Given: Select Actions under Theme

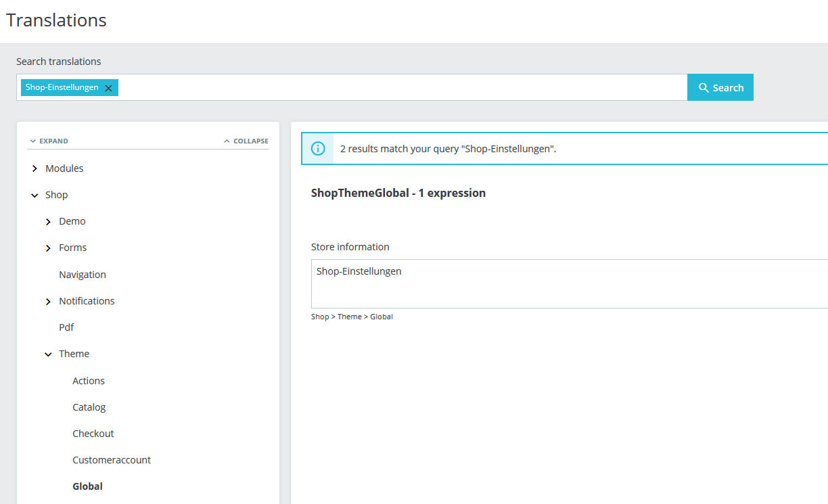Looking at the screenshot, I should point(89,381).
